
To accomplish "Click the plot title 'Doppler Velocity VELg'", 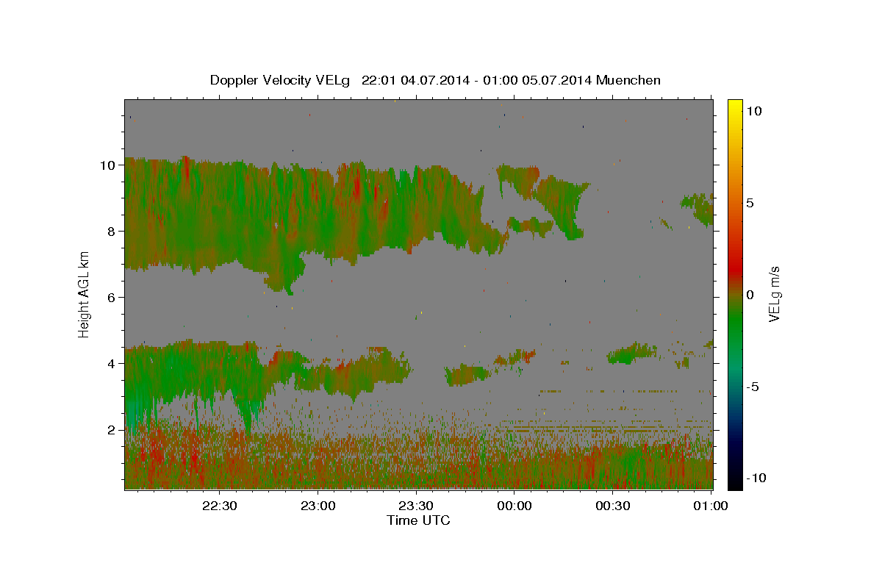I will pyautogui.click(x=281, y=80).
